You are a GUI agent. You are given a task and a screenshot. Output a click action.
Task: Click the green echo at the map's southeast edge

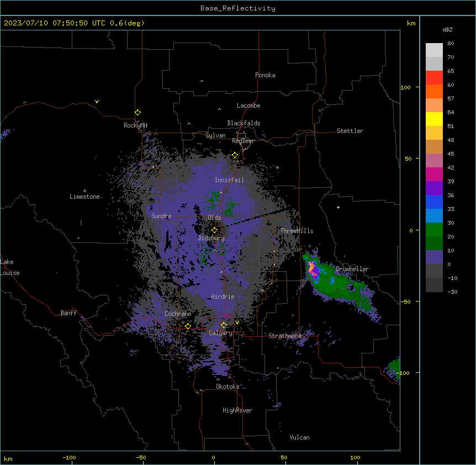(x=394, y=369)
